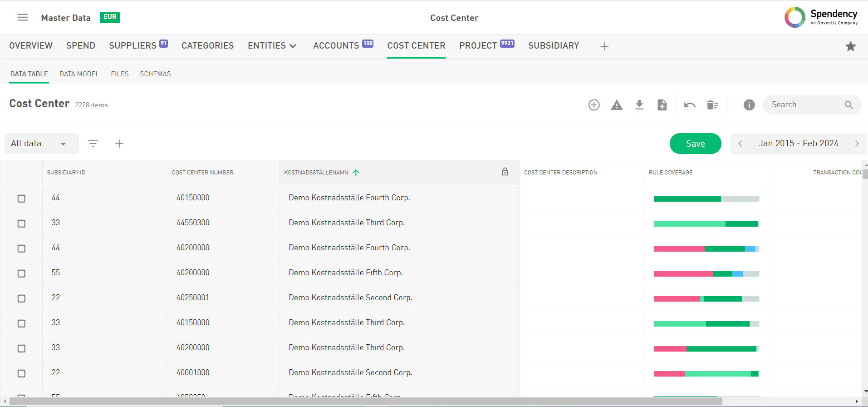Click the add new item plus-circle icon
This screenshot has width=868, height=407.
click(x=594, y=105)
